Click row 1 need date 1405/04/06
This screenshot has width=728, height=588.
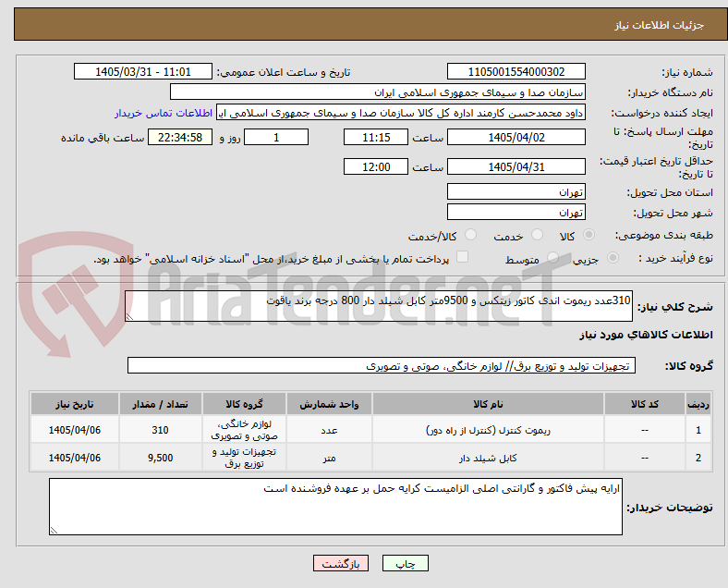(75, 430)
